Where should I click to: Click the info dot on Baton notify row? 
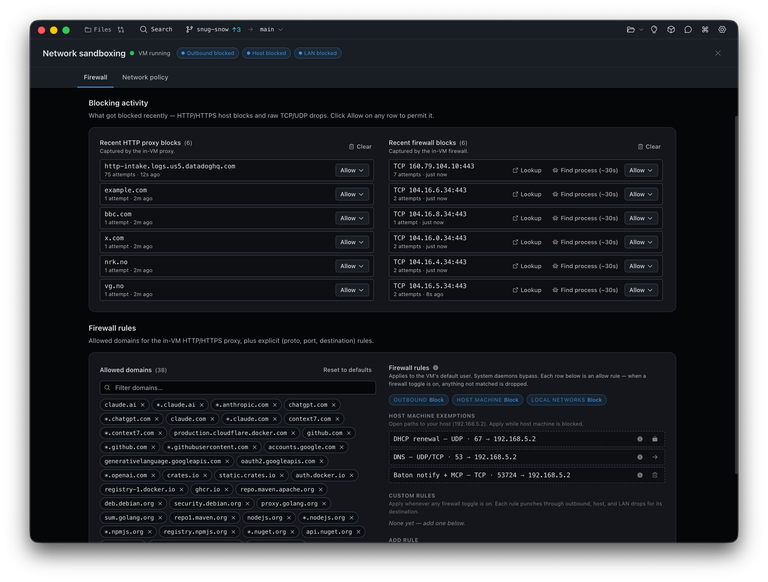click(x=640, y=476)
